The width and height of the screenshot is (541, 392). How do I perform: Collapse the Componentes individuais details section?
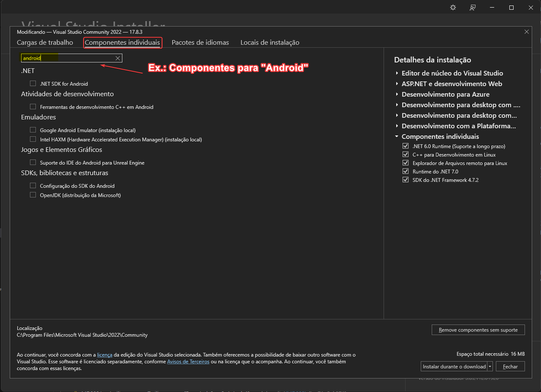click(x=397, y=136)
